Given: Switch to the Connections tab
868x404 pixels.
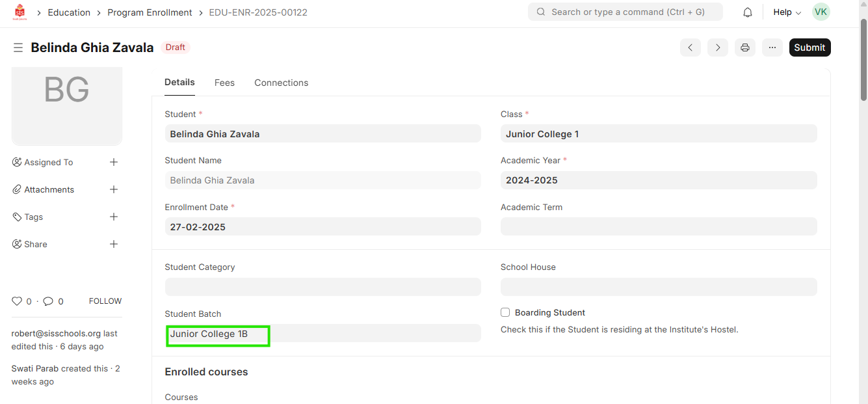Looking at the screenshot, I should [x=281, y=83].
